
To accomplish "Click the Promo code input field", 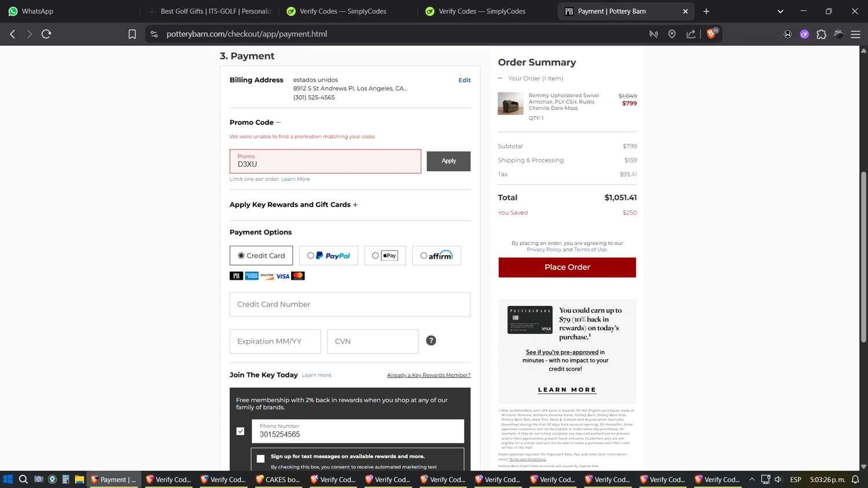I will click(x=325, y=161).
